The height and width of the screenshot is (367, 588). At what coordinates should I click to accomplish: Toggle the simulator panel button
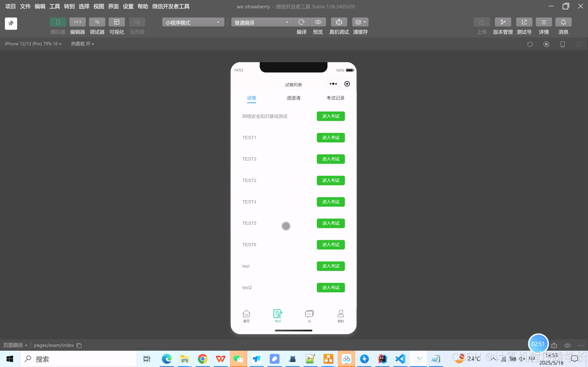[x=58, y=22]
